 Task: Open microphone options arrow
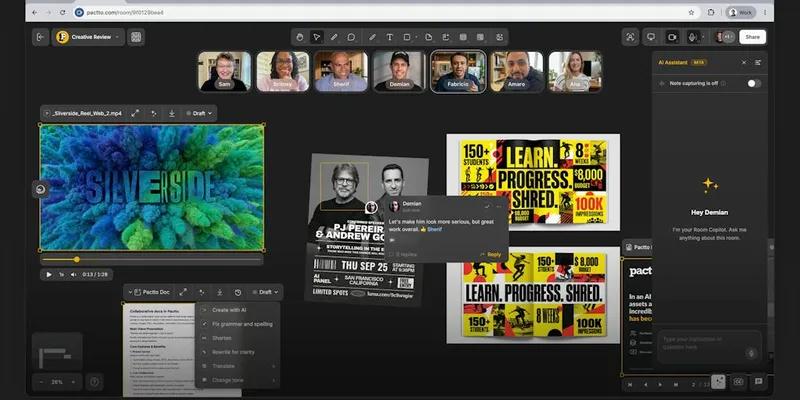(x=703, y=37)
